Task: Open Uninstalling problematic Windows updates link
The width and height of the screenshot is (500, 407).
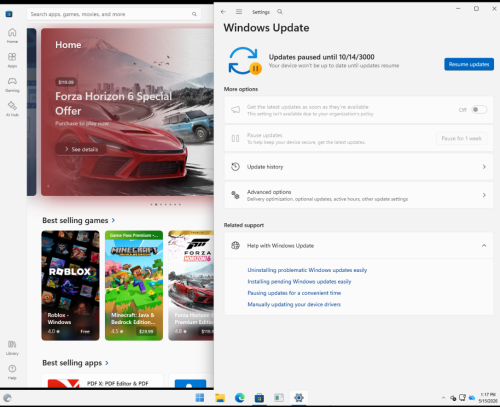Action: 307,270
